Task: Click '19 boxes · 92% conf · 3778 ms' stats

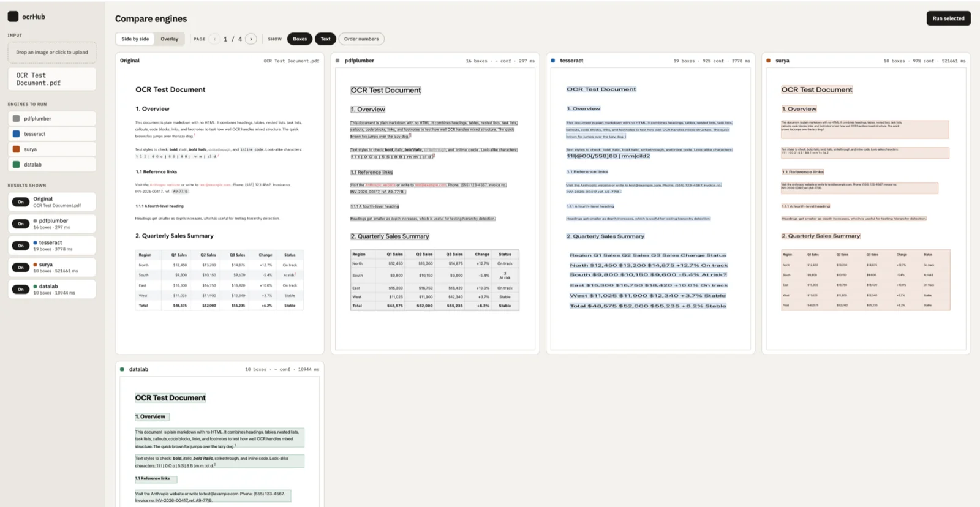Action: [x=712, y=61]
